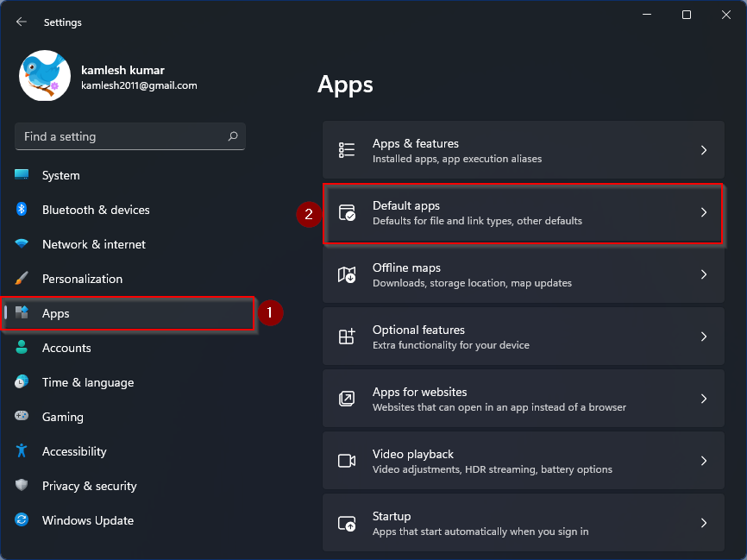Click the back arrow in title bar

click(x=22, y=22)
